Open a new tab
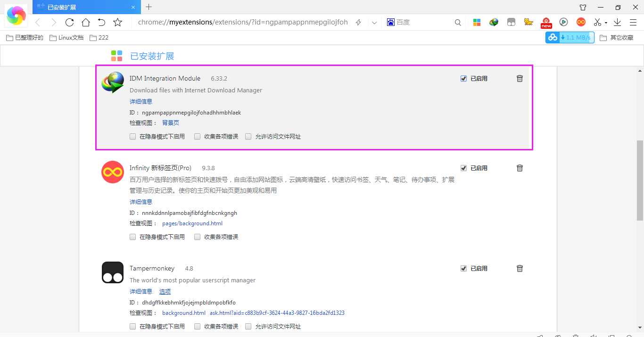 [149, 7]
